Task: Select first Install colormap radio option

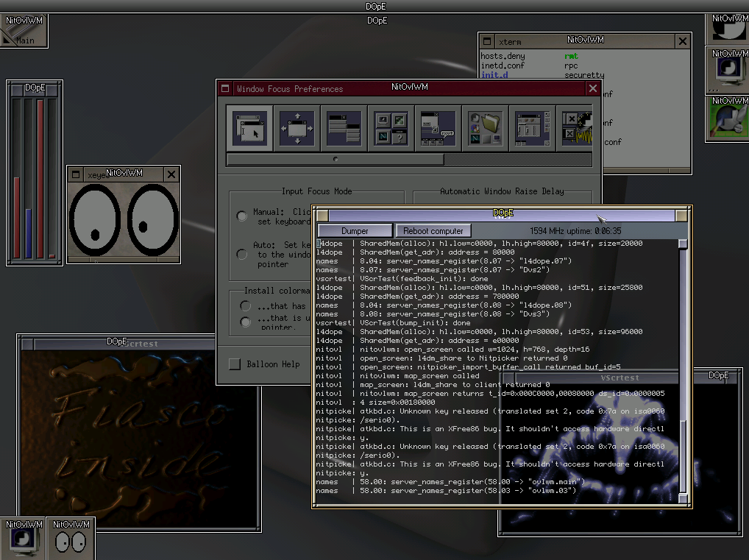Action: click(246, 305)
